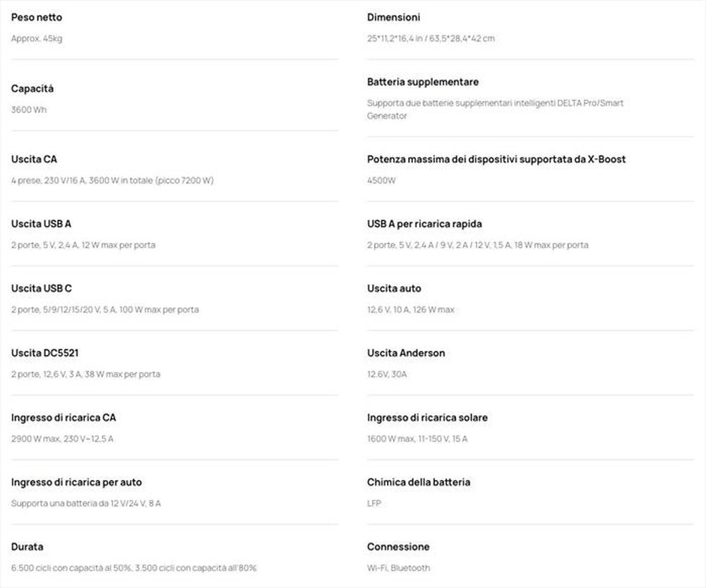Select the 4500W X-Boost value

point(381,181)
